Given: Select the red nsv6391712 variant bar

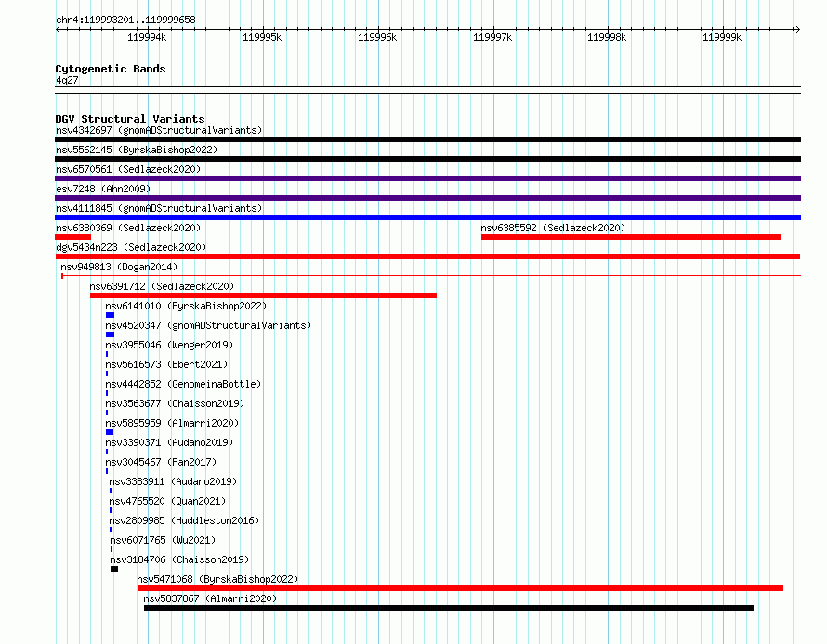Looking at the screenshot, I should pyautogui.click(x=263, y=296).
